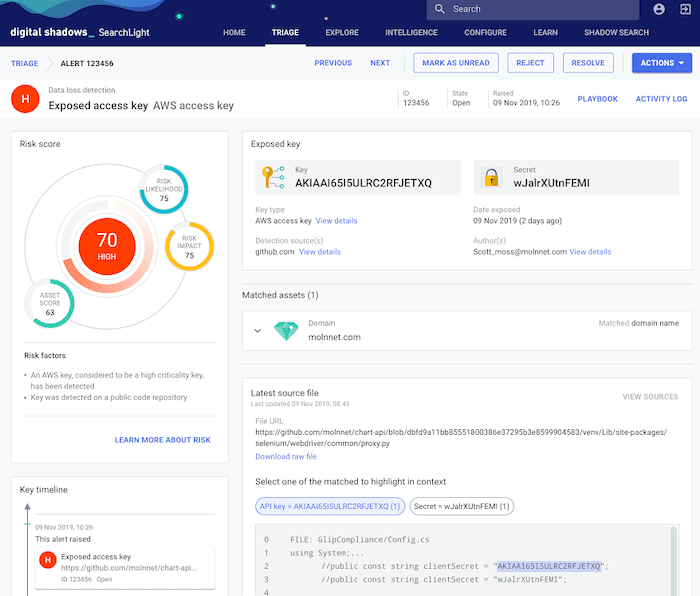
Task: Click VIEW SOURCES link
Action: click(650, 396)
